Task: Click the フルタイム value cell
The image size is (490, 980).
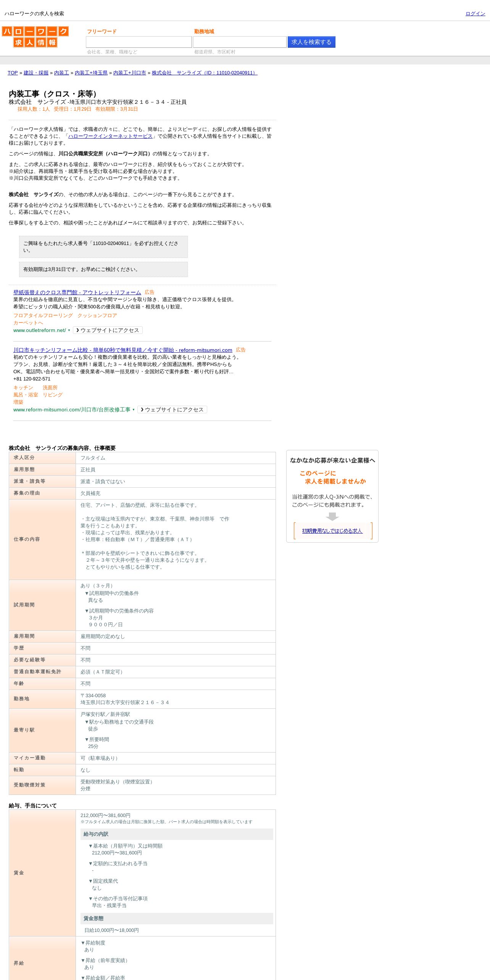Action: pos(176,458)
